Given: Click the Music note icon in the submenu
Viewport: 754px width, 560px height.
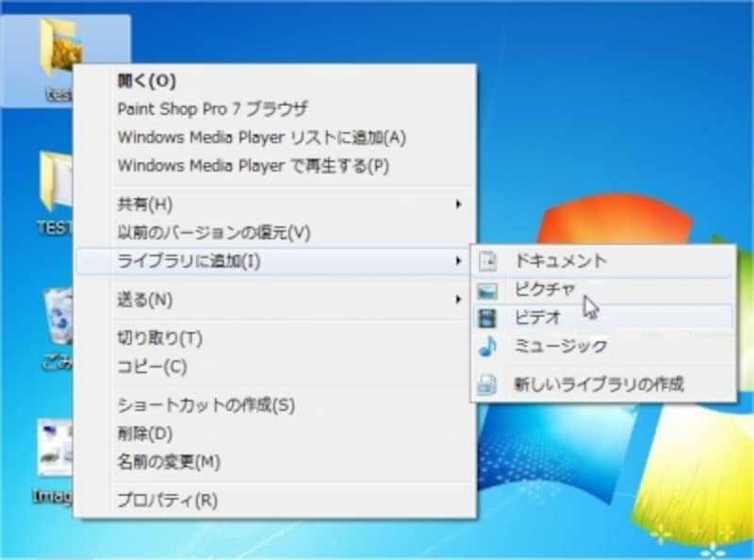Looking at the screenshot, I should [487, 346].
